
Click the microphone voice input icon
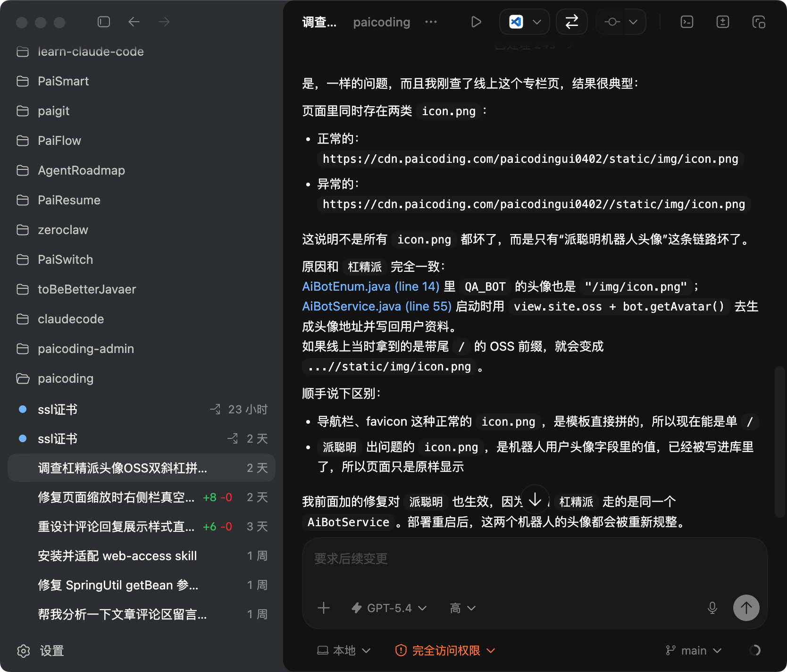pos(712,608)
